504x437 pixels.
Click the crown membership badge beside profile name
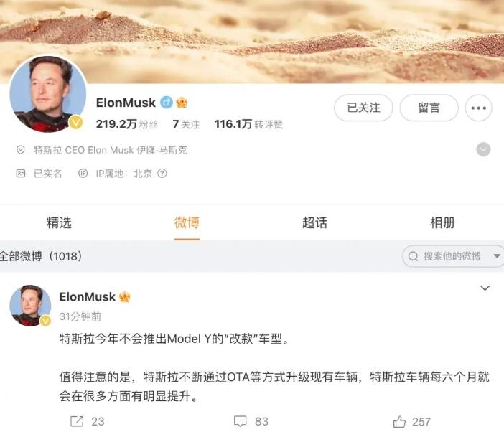click(182, 103)
